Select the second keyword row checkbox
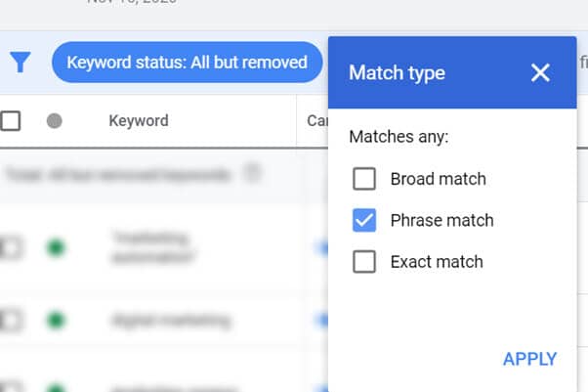The width and height of the screenshot is (588, 392). pos(10,321)
